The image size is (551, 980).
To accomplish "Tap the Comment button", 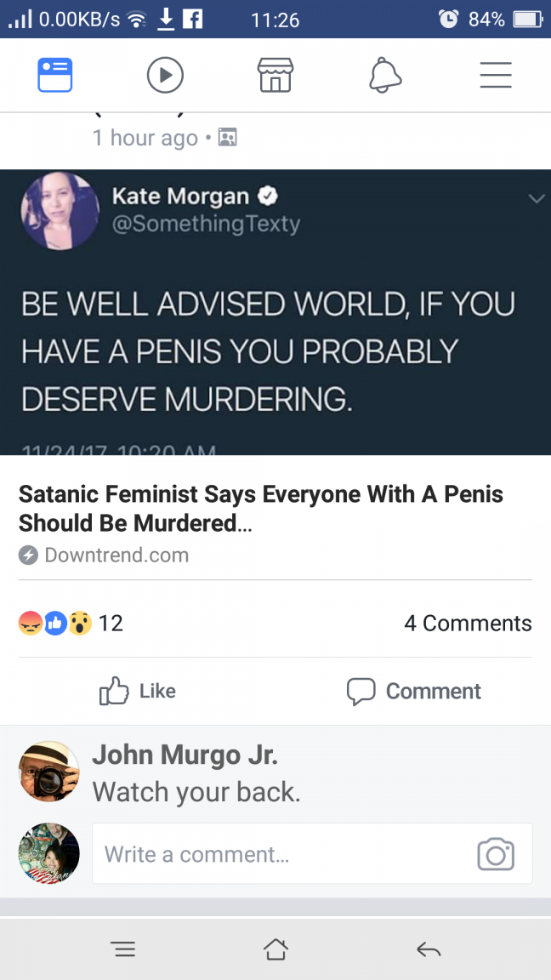I will pos(414,691).
